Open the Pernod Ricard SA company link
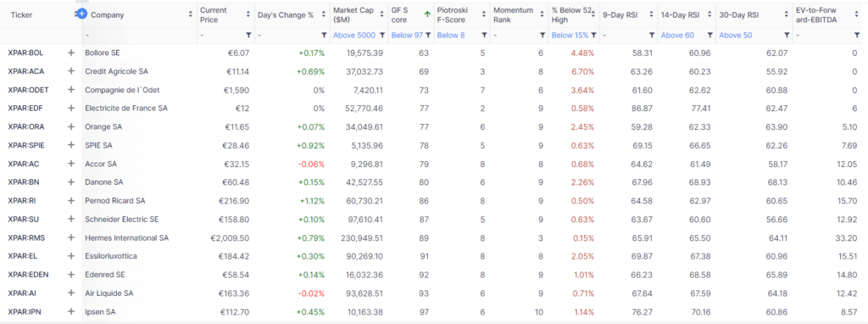 click(x=114, y=200)
